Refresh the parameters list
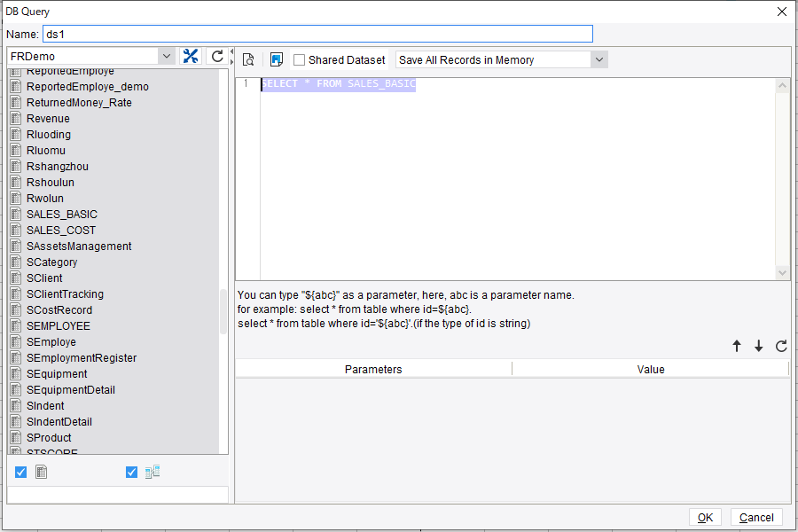 click(x=781, y=346)
